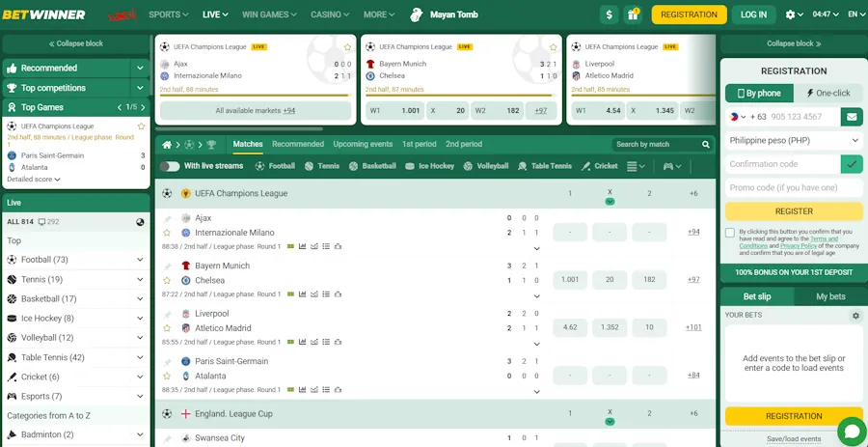Star the Atletico Madrid match row
The image size is (868, 447).
(x=167, y=328)
